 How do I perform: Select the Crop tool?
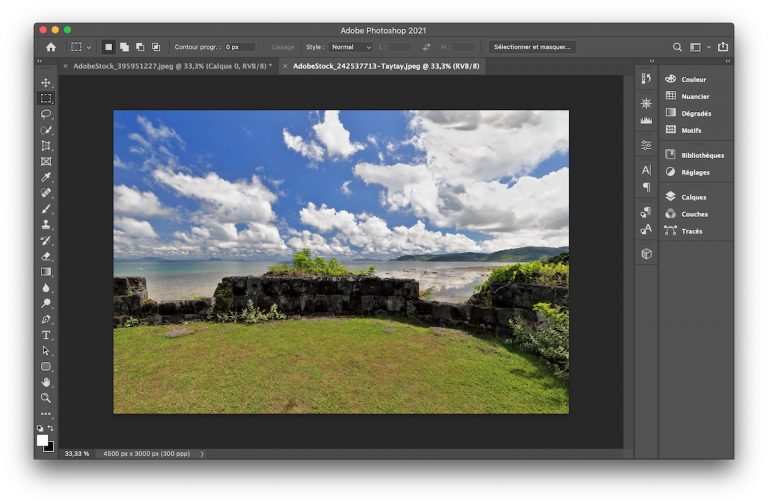[46, 145]
